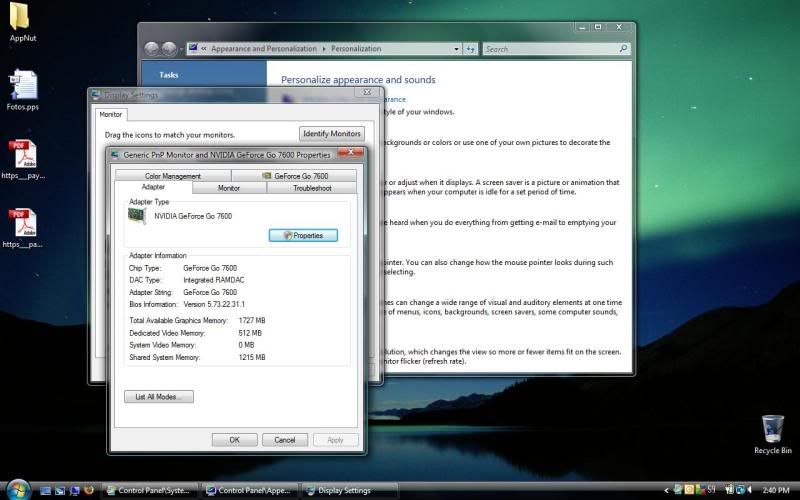Click the Switch between windows quick launch icon
Image resolution: width=800 pixels, height=500 pixels.
60,491
